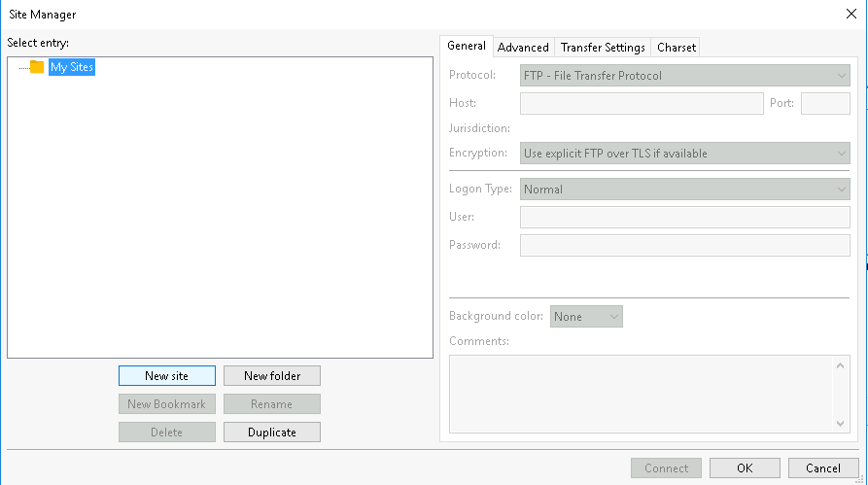Click the New Bookmark button
The image size is (868, 485).
pos(166,404)
